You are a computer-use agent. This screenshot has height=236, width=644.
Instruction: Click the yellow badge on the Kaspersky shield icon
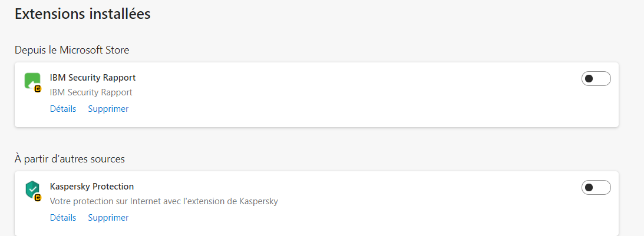38,198
